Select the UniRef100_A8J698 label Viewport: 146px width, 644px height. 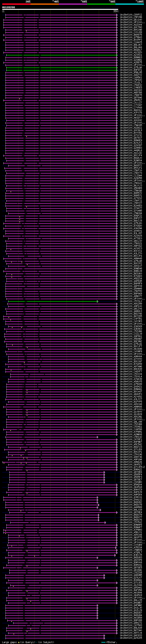[x=131, y=349]
